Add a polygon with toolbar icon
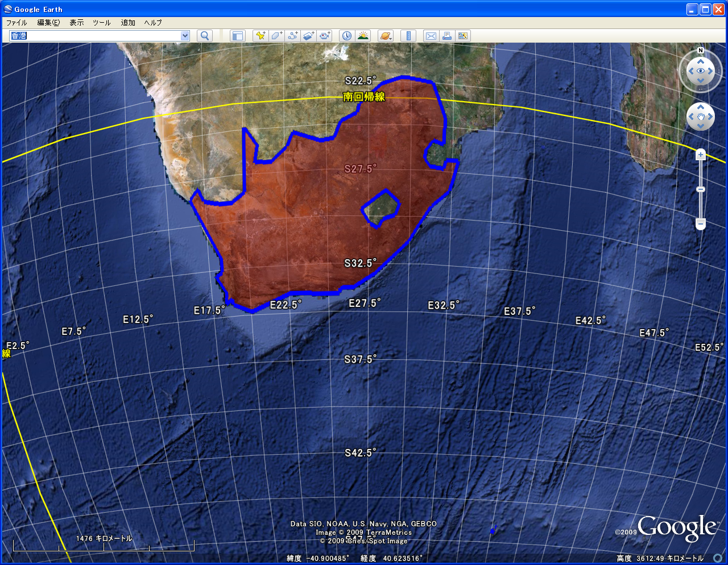The height and width of the screenshot is (565, 728). (x=276, y=36)
